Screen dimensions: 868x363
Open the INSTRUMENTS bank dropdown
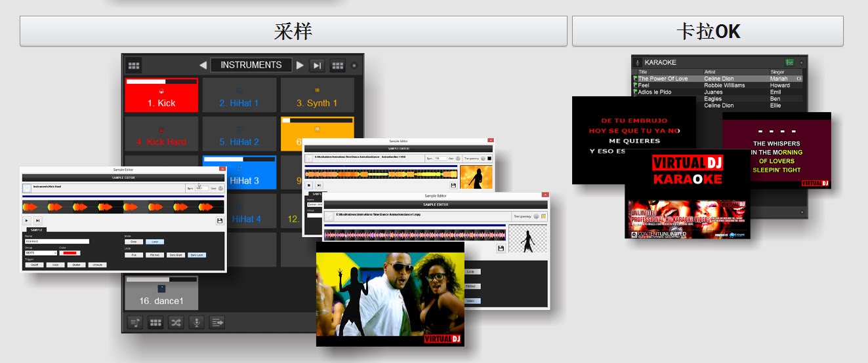[251, 66]
